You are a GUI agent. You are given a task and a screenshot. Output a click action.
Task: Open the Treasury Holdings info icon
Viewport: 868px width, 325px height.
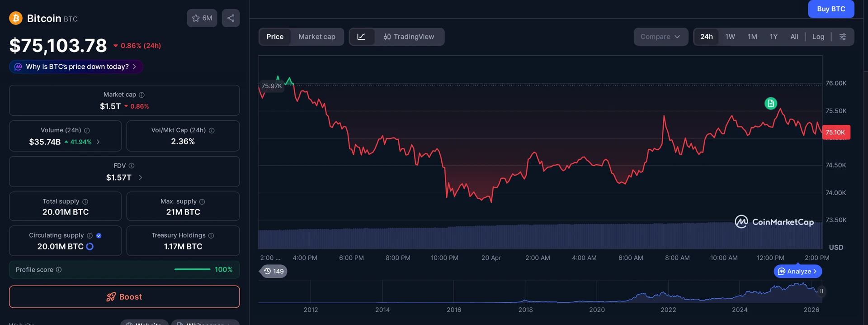(211, 235)
